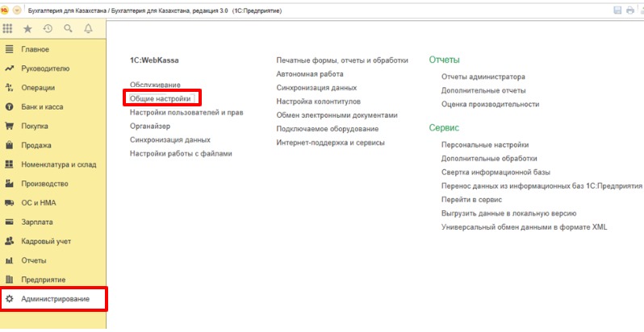
Task: Open Синхронизация данных under Автономная работа
Action: coord(316,88)
